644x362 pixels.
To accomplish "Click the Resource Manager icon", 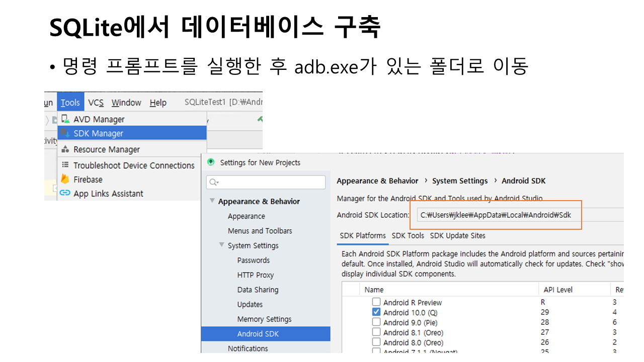I will click(65, 149).
